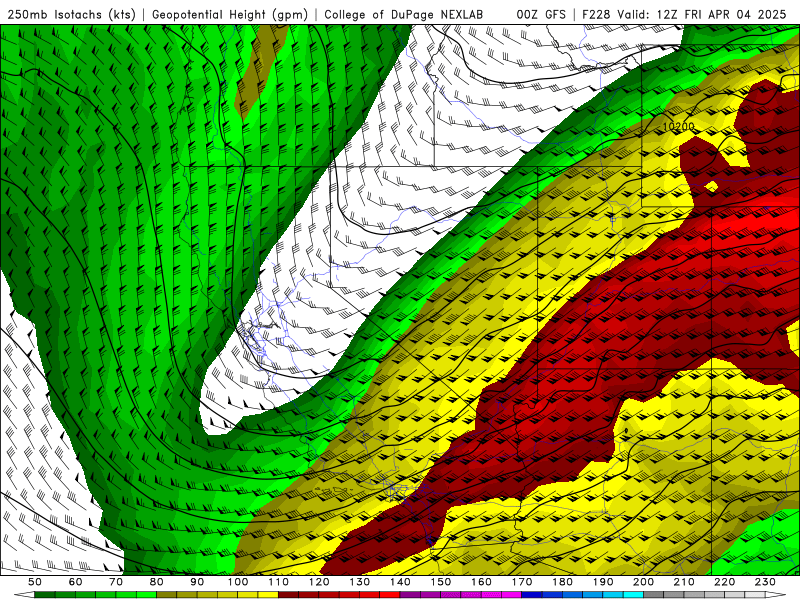800x600 pixels.
Task: Click the '50' value on the color scale
Action: 35,582
